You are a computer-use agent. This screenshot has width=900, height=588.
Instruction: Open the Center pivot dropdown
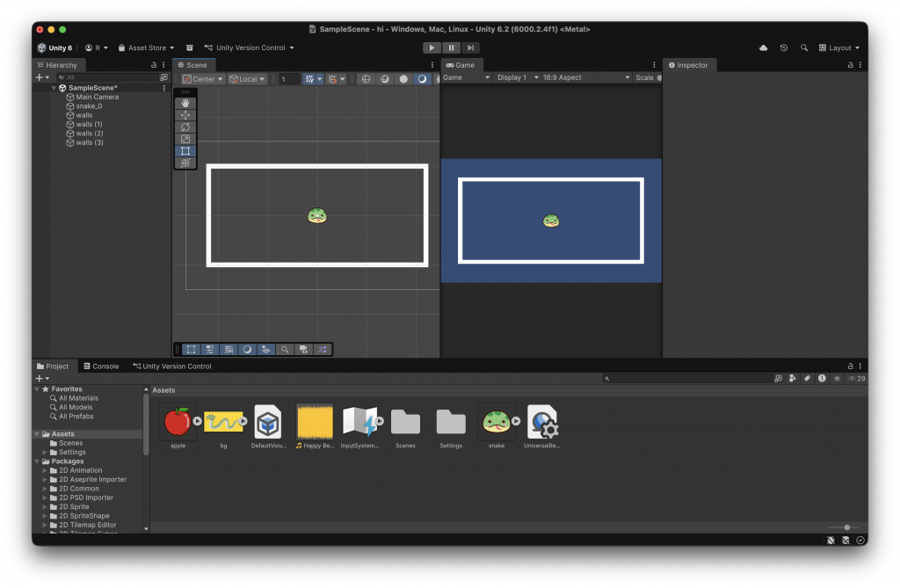coord(203,79)
